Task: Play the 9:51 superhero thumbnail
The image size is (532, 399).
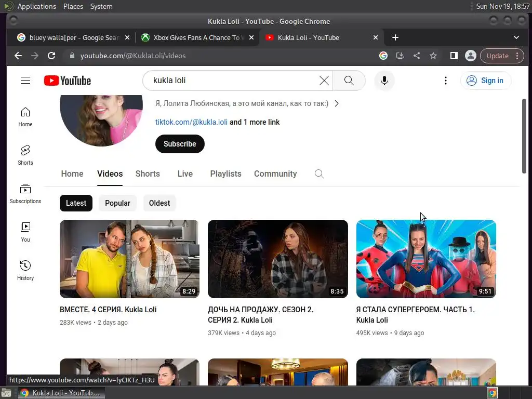Action: [426, 259]
